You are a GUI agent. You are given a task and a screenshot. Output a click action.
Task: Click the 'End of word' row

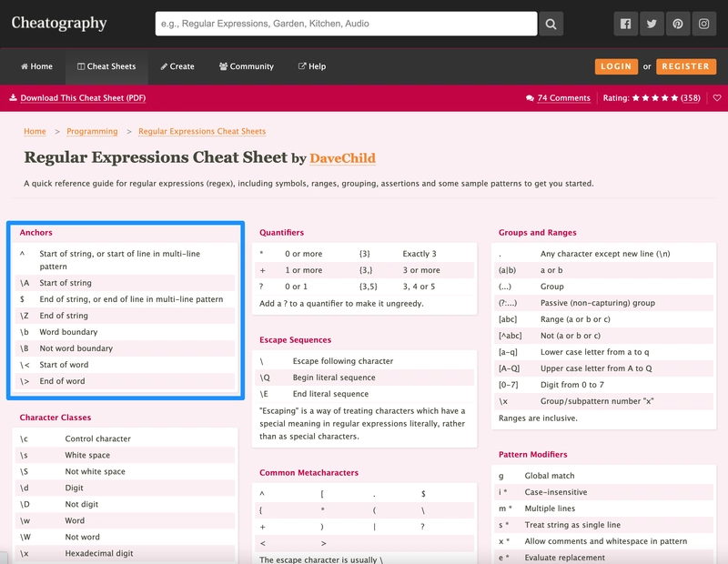125,381
